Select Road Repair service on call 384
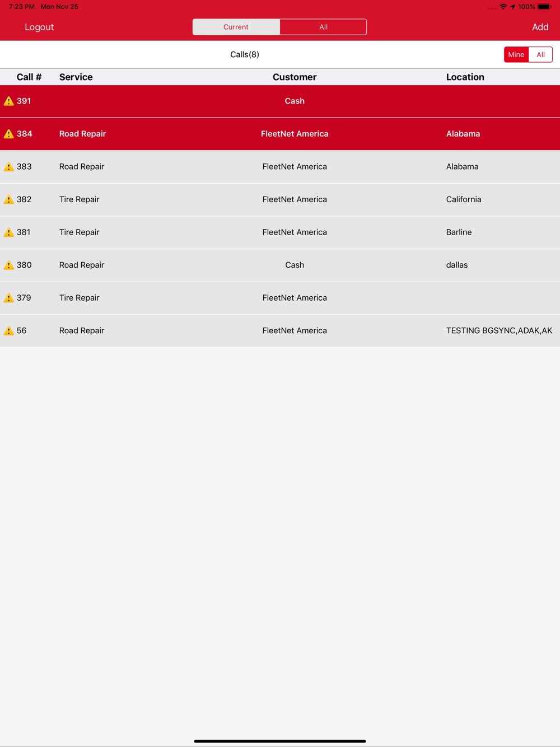The image size is (560, 747). [x=82, y=134]
